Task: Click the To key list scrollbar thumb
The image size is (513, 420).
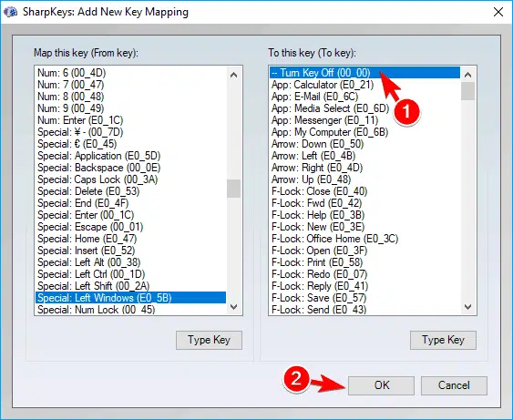Action: [x=467, y=91]
